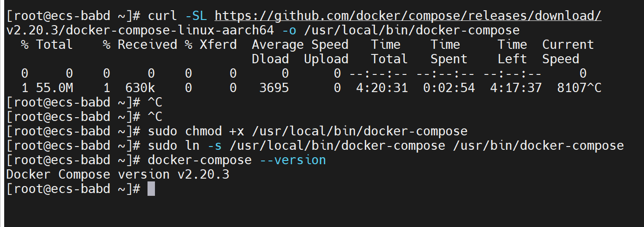Click the 3695 Dload speed value

pyautogui.click(x=274, y=88)
